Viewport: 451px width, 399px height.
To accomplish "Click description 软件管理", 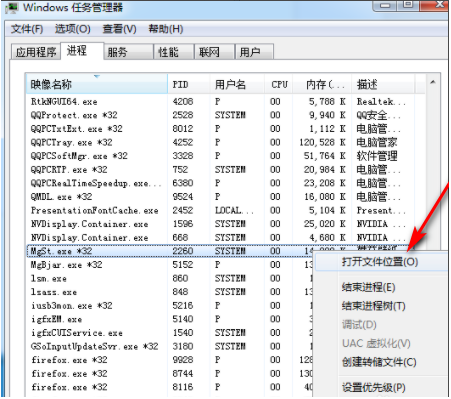I will (377, 156).
